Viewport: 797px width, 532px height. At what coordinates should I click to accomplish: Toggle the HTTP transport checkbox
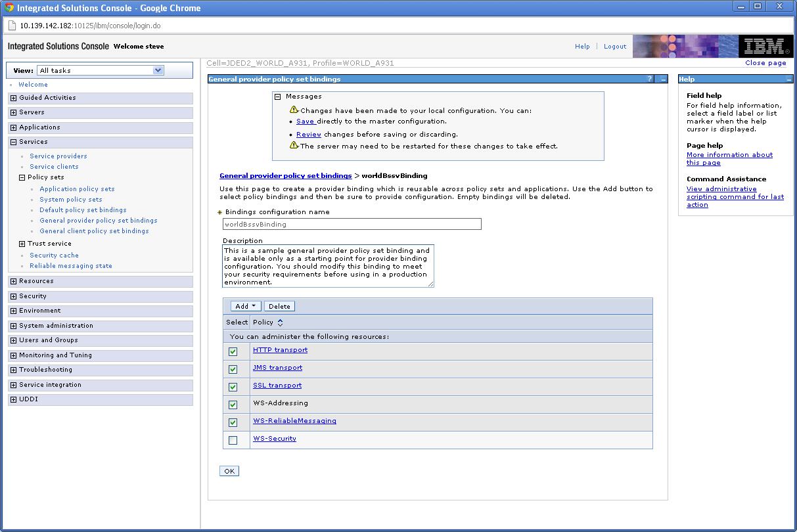(x=233, y=351)
